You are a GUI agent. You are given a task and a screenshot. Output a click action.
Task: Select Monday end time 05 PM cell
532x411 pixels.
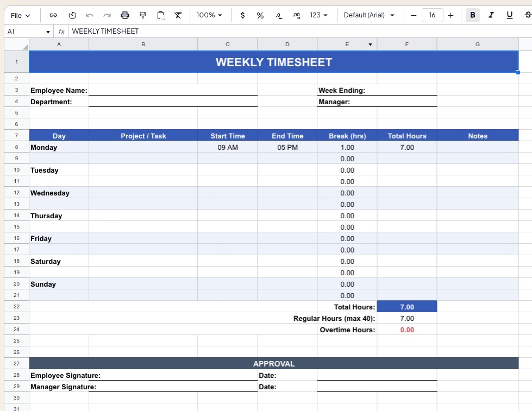(x=287, y=147)
